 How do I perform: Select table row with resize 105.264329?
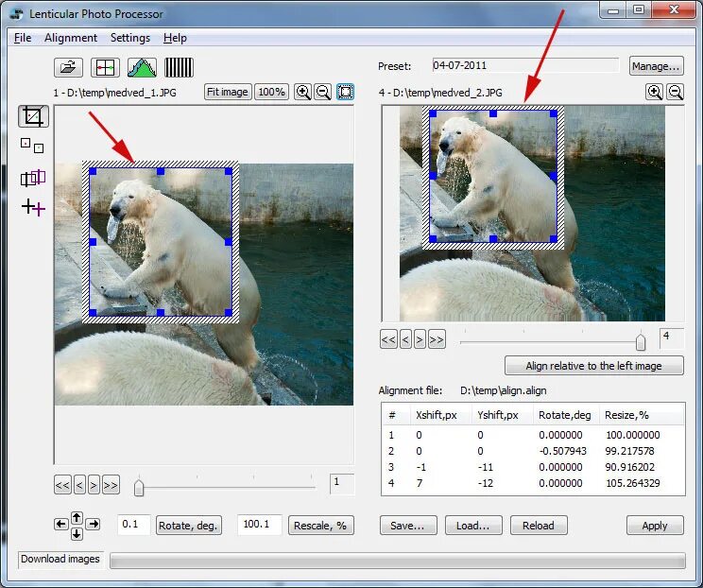pos(533,483)
